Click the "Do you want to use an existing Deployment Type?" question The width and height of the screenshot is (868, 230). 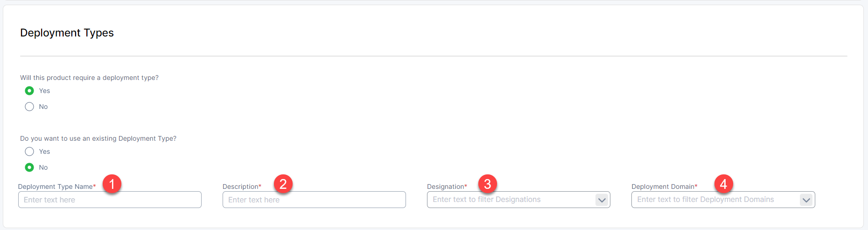[98, 138]
